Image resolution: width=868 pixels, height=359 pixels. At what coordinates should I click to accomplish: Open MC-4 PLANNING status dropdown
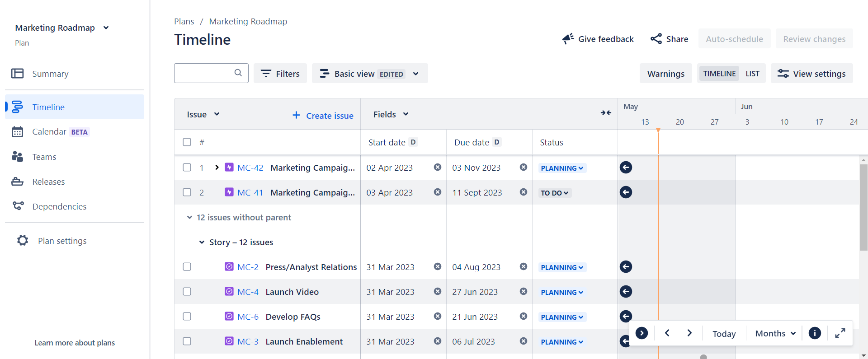pos(562,292)
